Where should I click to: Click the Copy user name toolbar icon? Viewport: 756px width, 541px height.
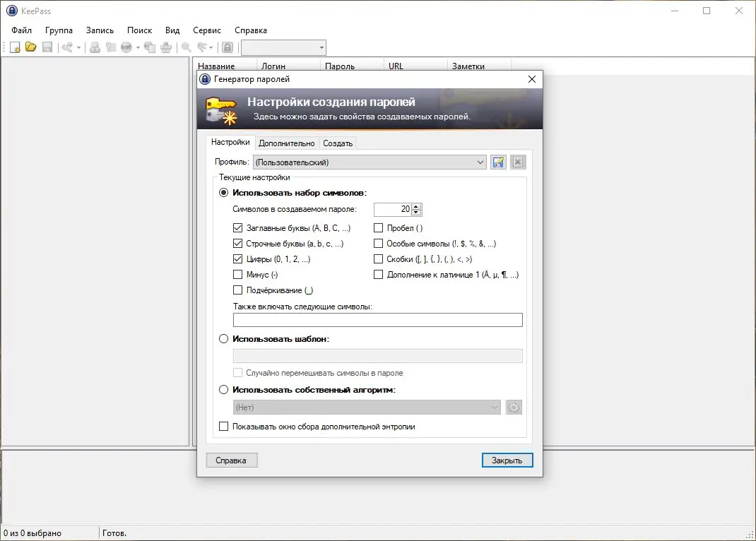[x=95, y=47]
